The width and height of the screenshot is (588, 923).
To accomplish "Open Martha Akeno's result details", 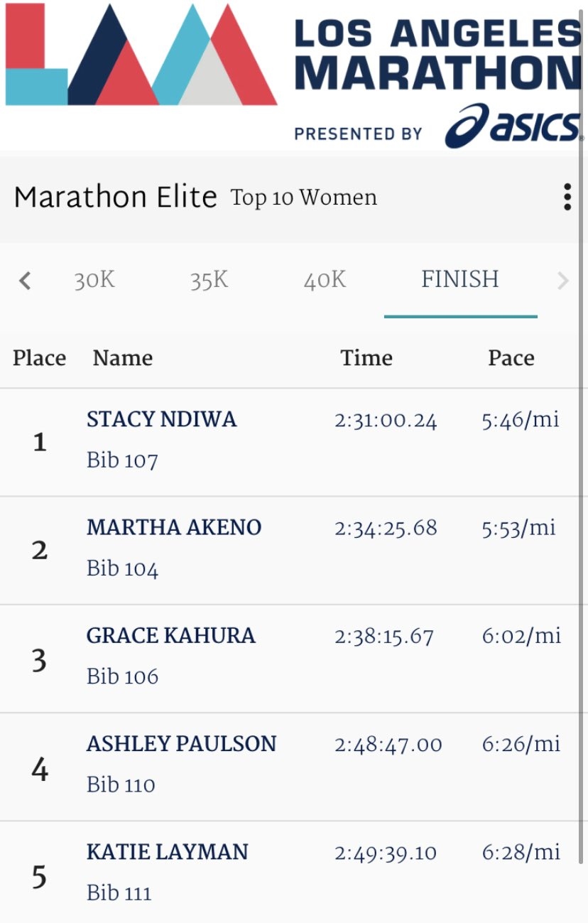I will pos(294,551).
